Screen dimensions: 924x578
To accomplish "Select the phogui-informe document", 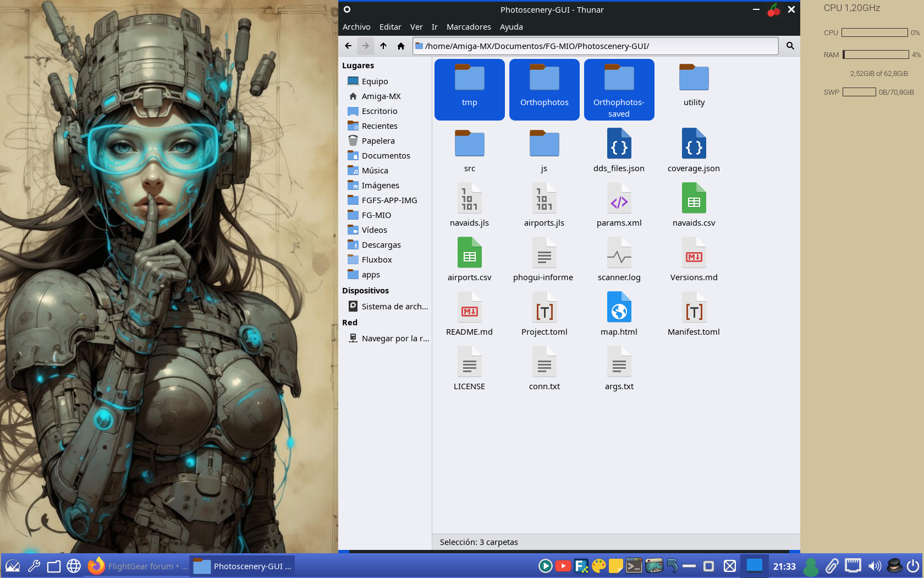I will click(x=544, y=259).
